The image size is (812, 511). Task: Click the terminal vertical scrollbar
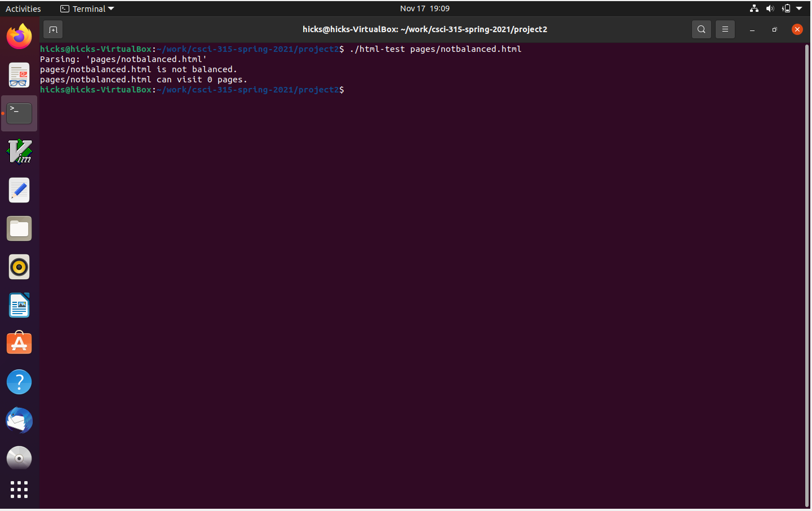[x=806, y=275]
